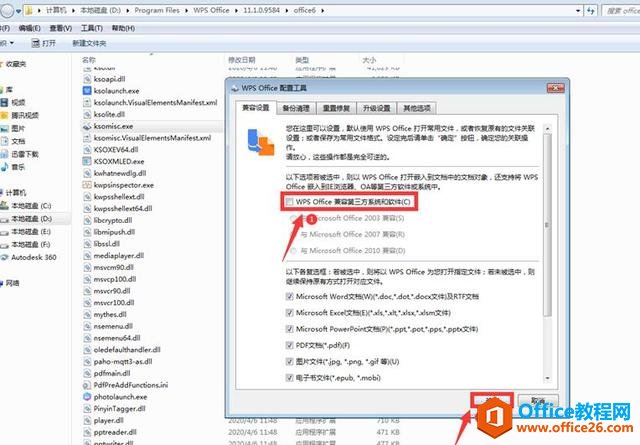Open 音乐 library in sidebar

[x=18, y=167]
